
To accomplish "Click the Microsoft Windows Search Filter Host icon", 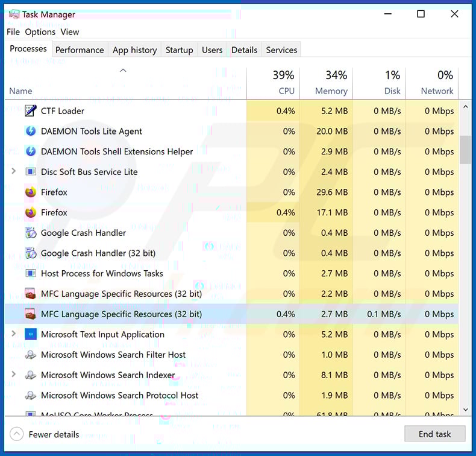I will click(31, 355).
